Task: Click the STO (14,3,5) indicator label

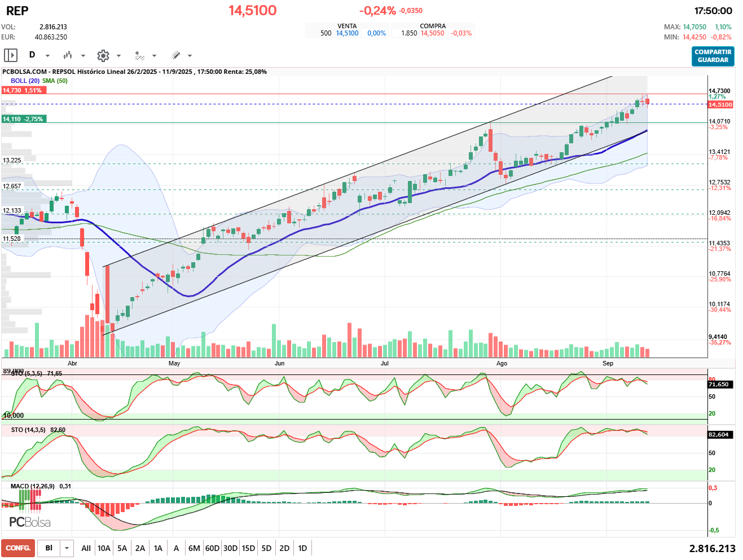Action: coord(28,430)
